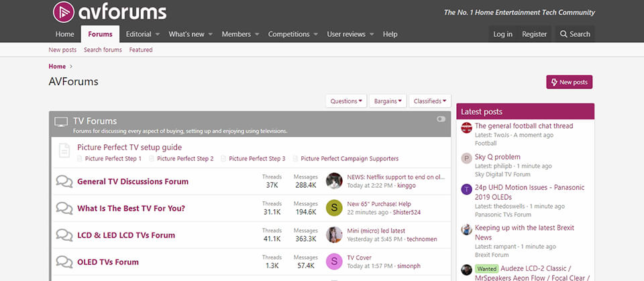Expand the Classifieds dropdown
This screenshot has height=281, width=644.
click(x=429, y=101)
